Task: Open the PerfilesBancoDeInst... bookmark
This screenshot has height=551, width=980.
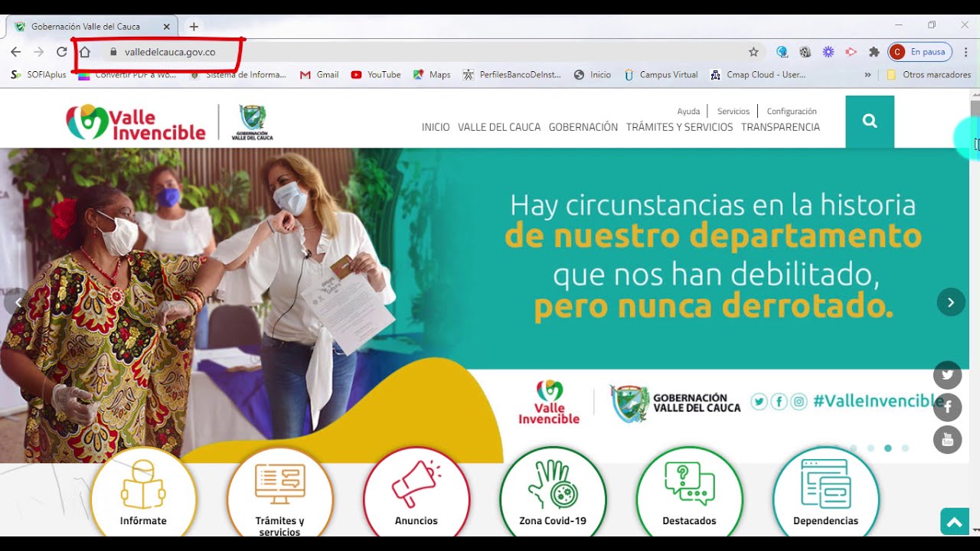Action: [x=512, y=75]
